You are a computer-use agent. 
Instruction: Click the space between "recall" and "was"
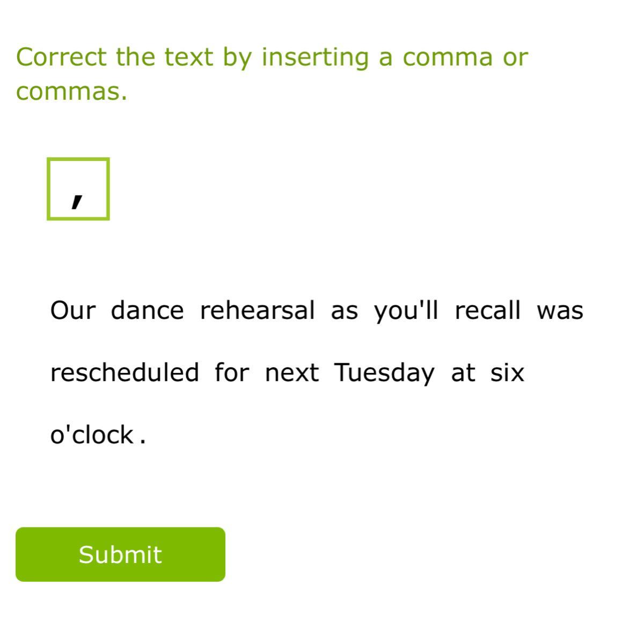529,310
